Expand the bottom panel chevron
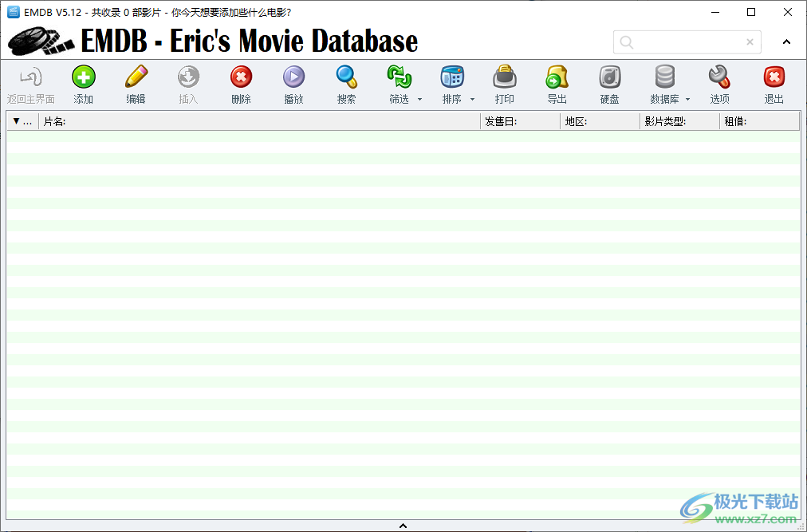 click(403, 526)
